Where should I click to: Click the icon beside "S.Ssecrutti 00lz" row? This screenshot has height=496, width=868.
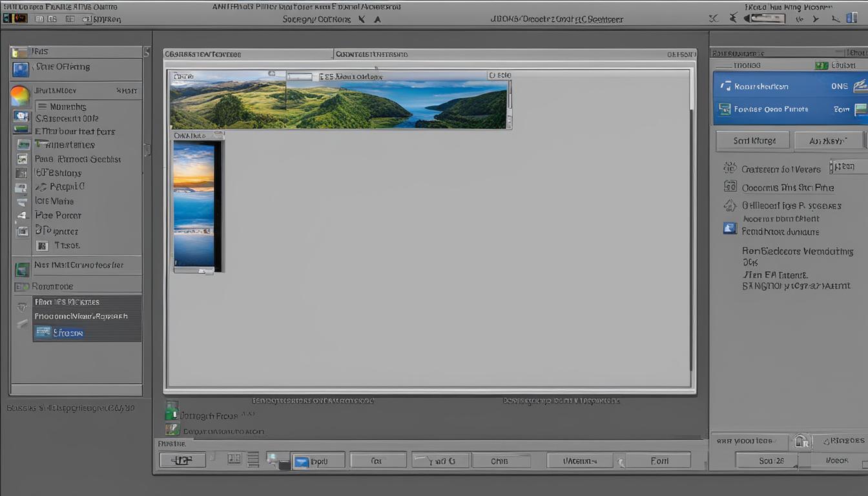[x=21, y=116]
